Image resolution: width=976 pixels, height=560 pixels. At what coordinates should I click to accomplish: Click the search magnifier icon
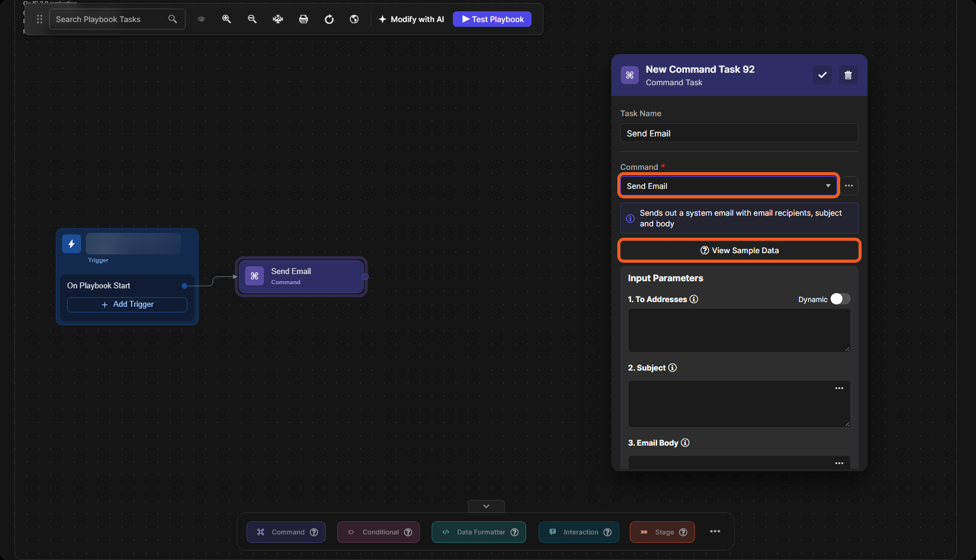pyautogui.click(x=173, y=19)
